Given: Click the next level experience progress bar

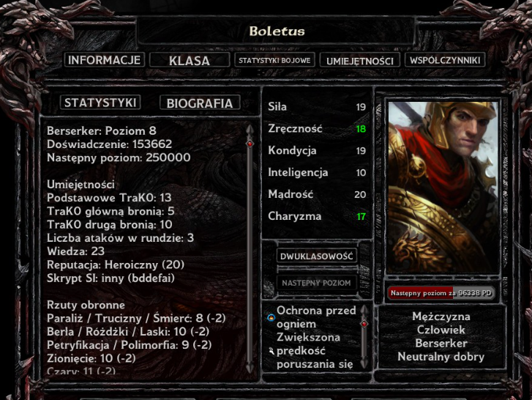Looking at the screenshot, I should 441,293.
